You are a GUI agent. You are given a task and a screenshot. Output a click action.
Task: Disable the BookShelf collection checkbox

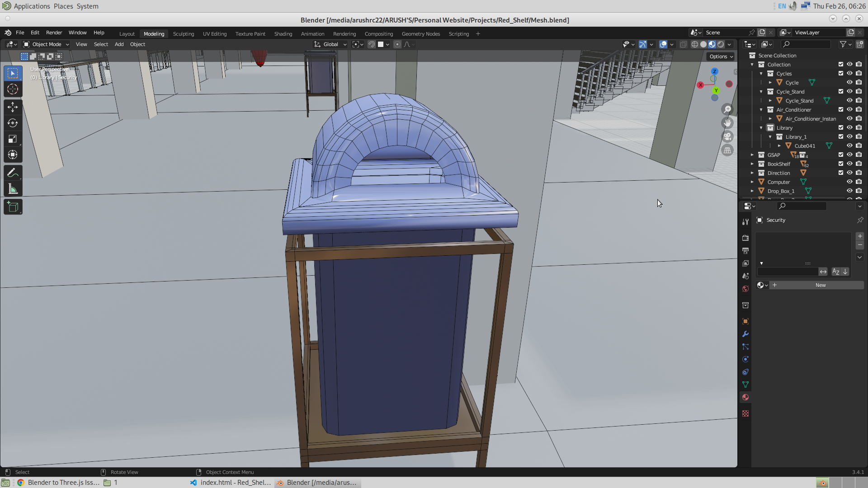[x=840, y=164]
